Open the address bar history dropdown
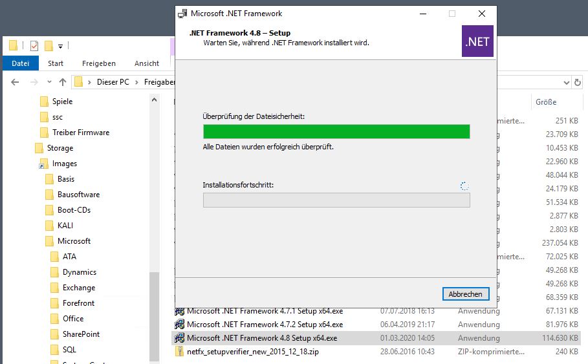This screenshot has height=364, width=588. click(x=566, y=83)
